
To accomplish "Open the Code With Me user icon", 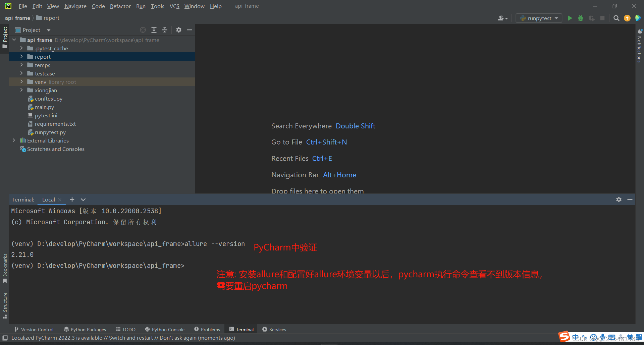I will pos(502,18).
